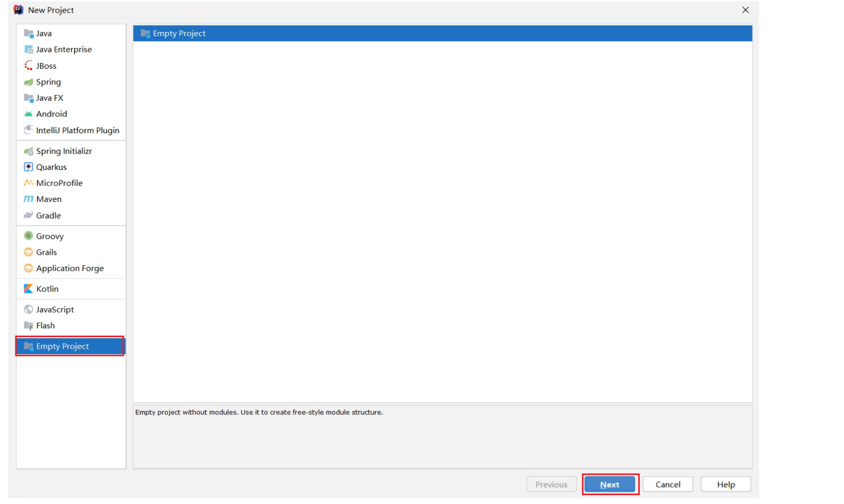Screen dimensions: 844x504
Task: Click the greyed-out Previous button
Action: (x=551, y=485)
